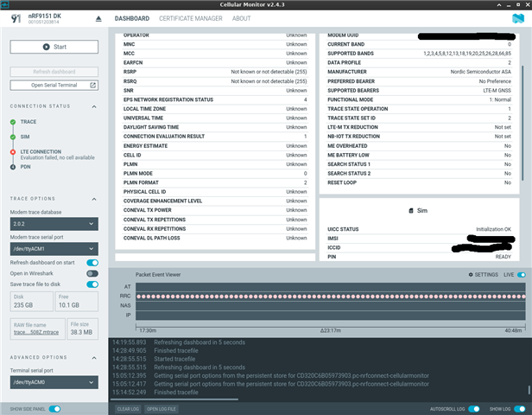The width and height of the screenshot is (532, 415).
Task: Open the Certificate Manager tab
Action: pyautogui.click(x=191, y=18)
